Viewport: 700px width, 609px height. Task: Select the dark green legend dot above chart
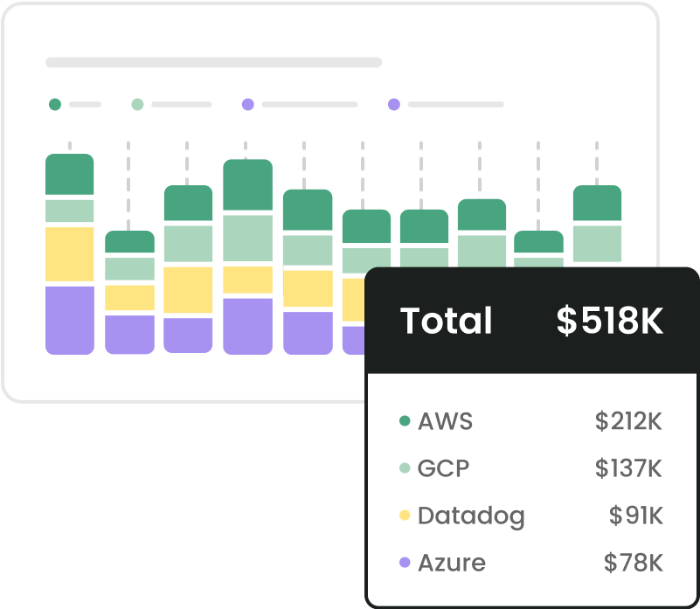coord(55,105)
